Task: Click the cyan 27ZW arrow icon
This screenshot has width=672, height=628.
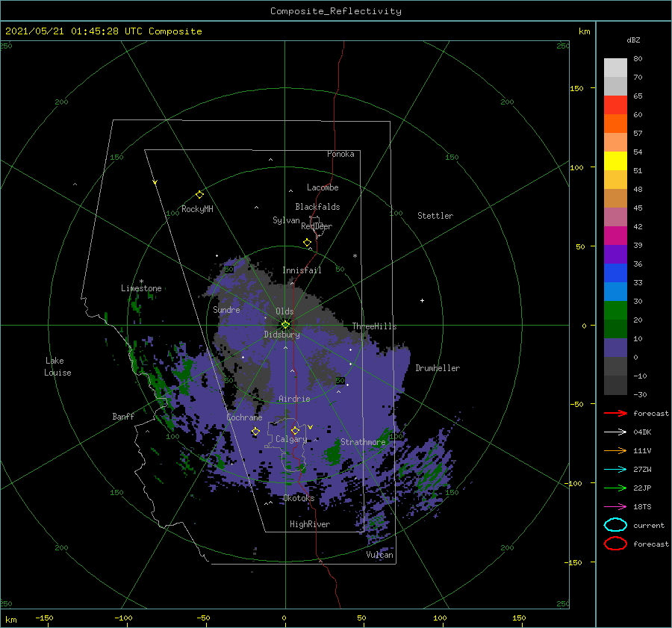Action: (x=615, y=470)
